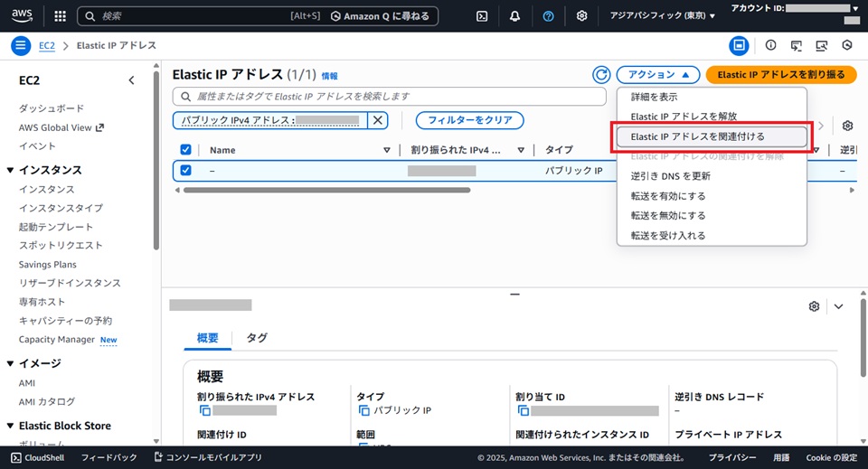Open プライバシー link in the footer

731,458
